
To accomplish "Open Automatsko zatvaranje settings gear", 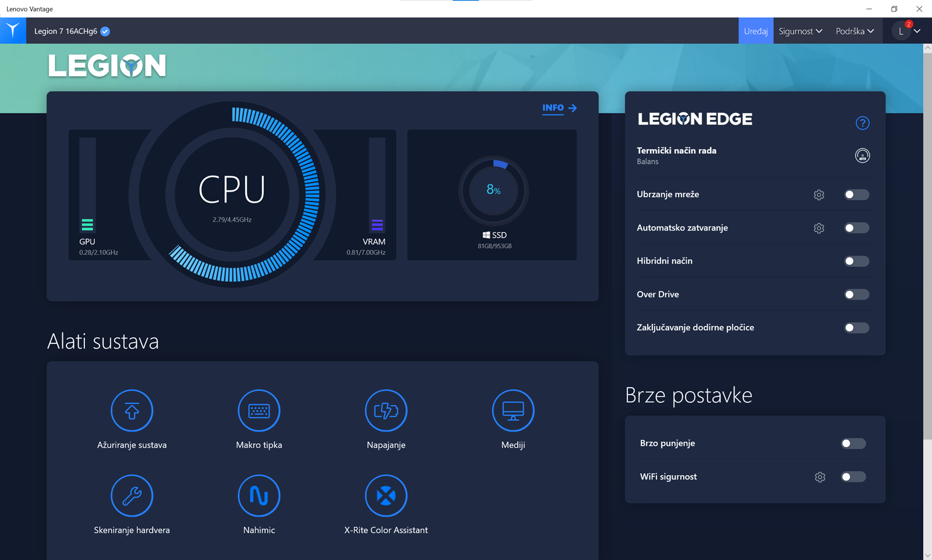I will 819,228.
